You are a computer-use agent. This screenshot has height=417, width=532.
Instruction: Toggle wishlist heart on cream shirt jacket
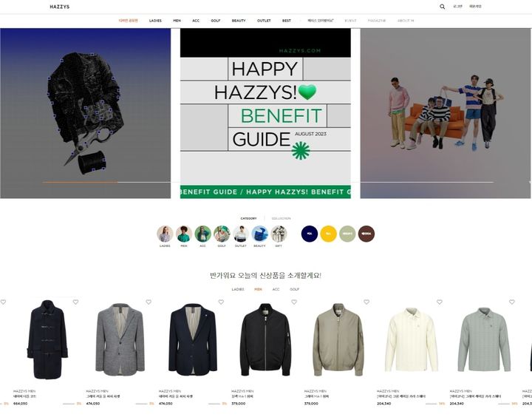pyautogui.click(x=439, y=302)
